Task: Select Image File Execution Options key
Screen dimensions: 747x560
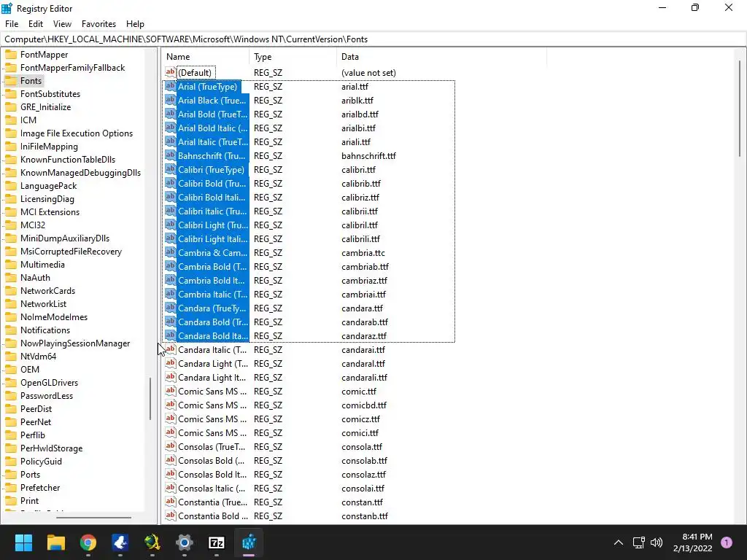Action: tap(76, 133)
